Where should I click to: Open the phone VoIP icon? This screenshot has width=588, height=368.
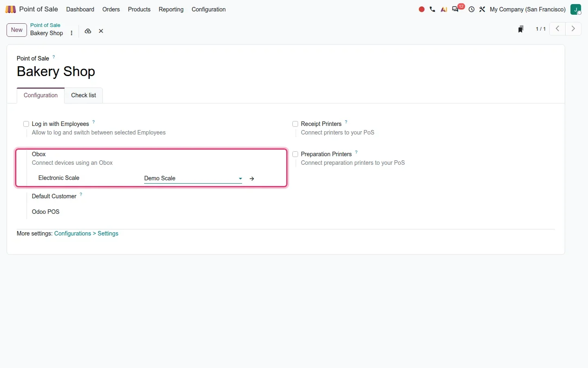click(432, 9)
